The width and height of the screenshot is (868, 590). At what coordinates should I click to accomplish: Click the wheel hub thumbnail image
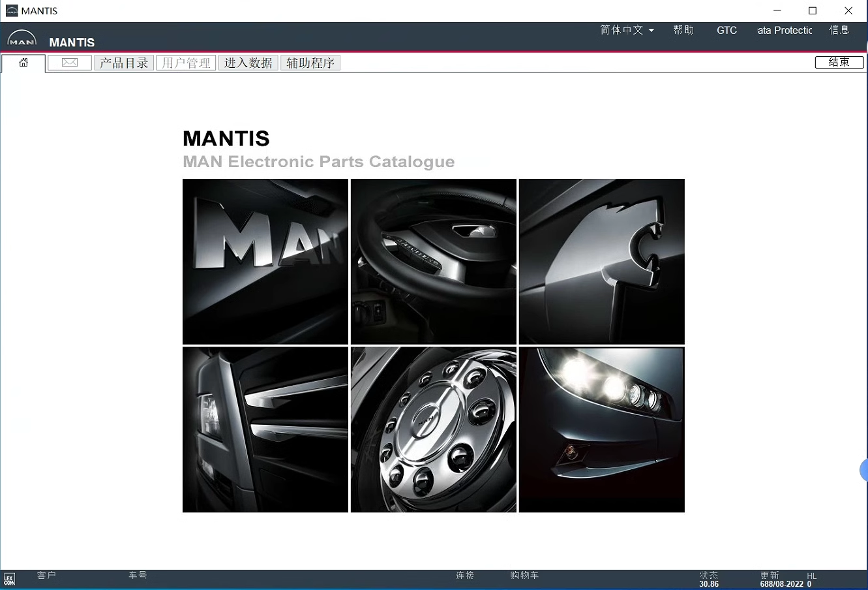click(434, 429)
